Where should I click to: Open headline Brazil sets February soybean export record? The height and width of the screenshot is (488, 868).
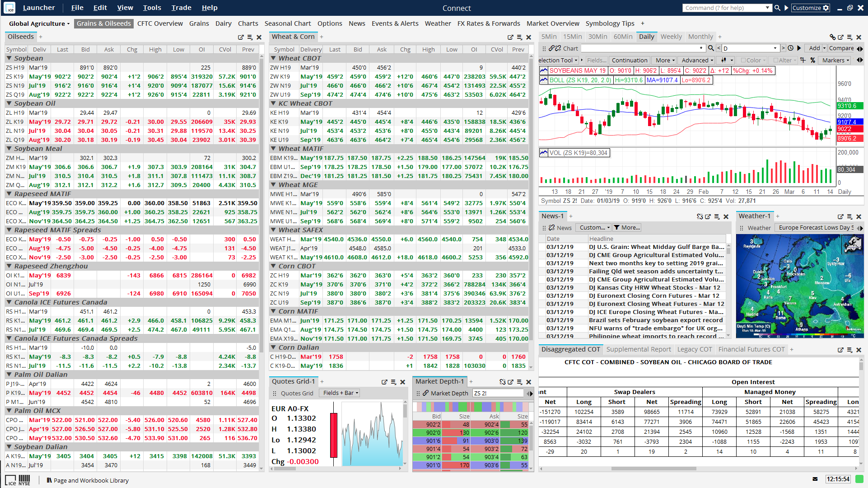point(656,320)
